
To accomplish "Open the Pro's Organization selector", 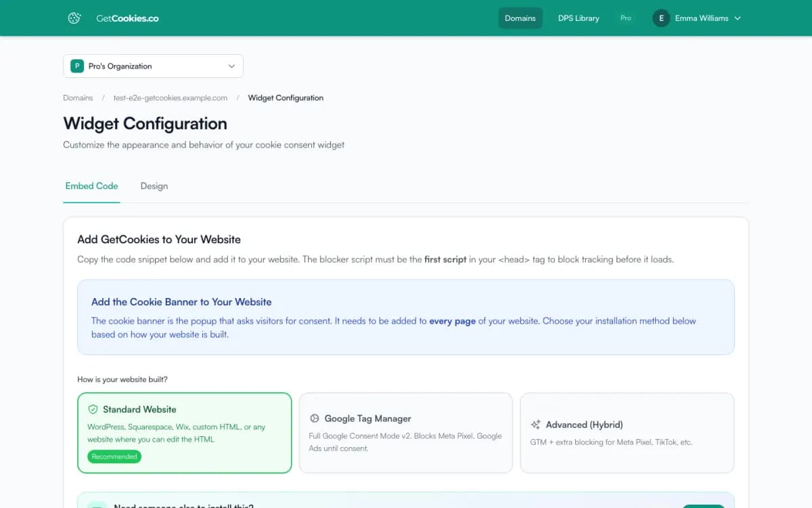I will tap(153, 66).
